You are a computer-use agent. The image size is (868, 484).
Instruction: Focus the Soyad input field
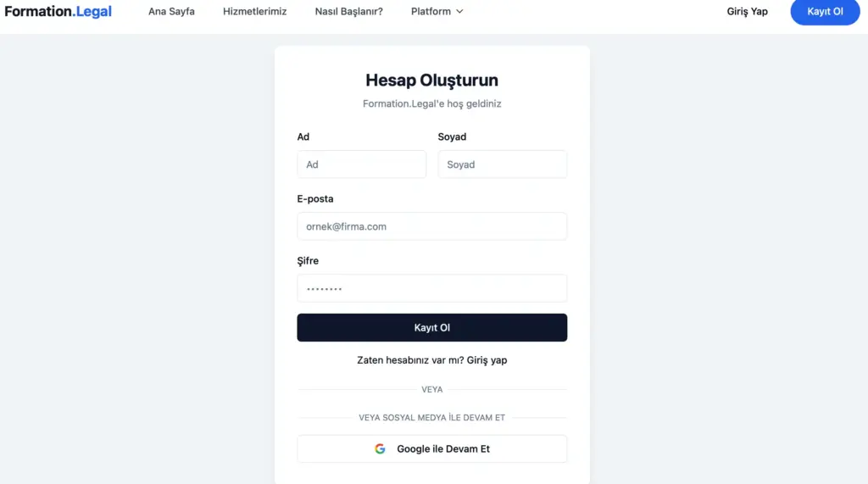(x=502, y=164)
